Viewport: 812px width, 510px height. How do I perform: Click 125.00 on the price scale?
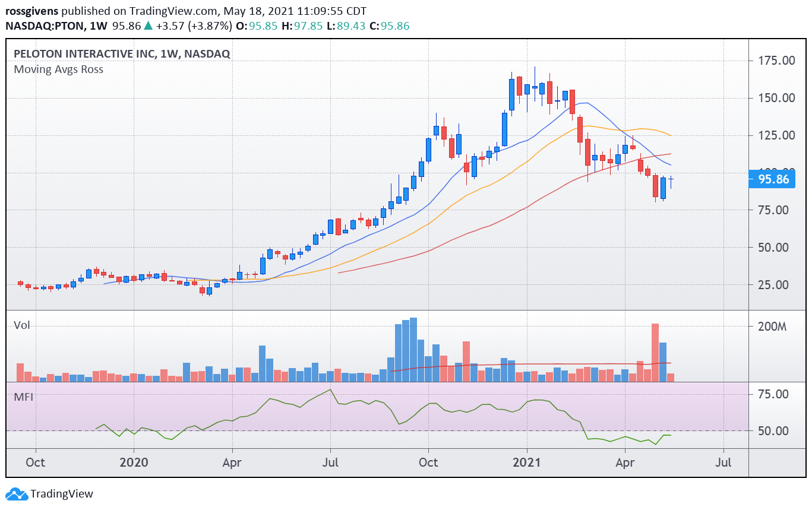(776, 135)
